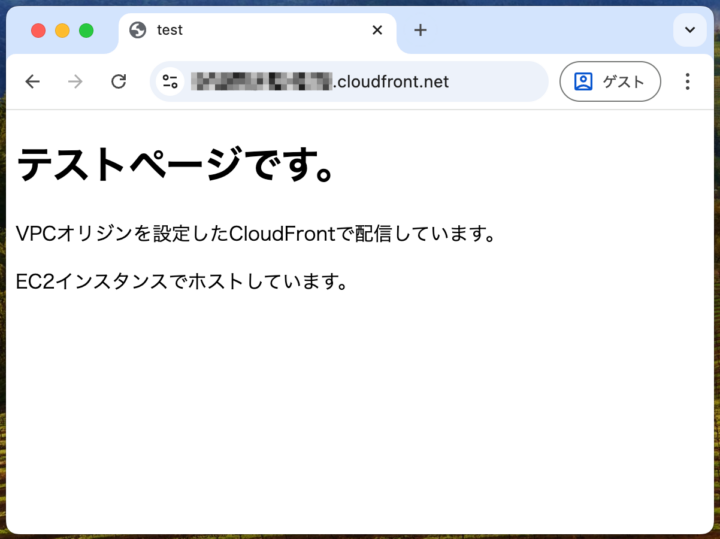Maximize the window with green button
This screenshot has height=539, width=720.
[86, 30]
